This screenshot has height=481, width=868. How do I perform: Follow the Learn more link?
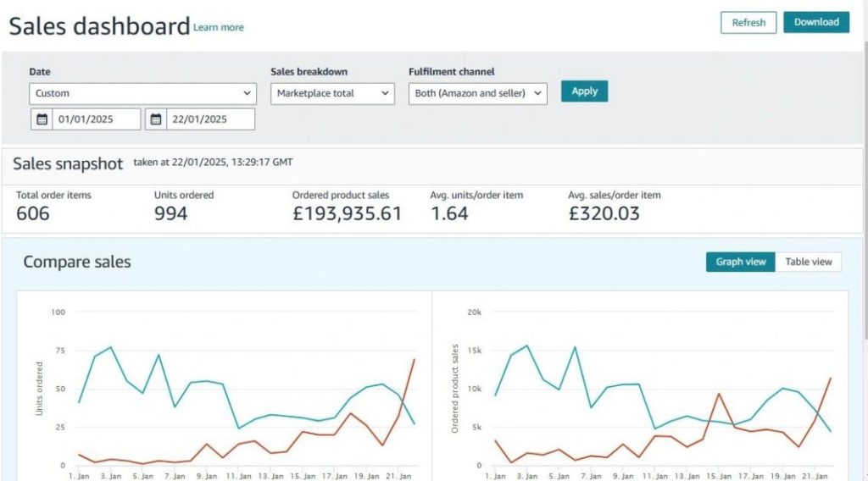pyautogui.click(x=218, y=28)
